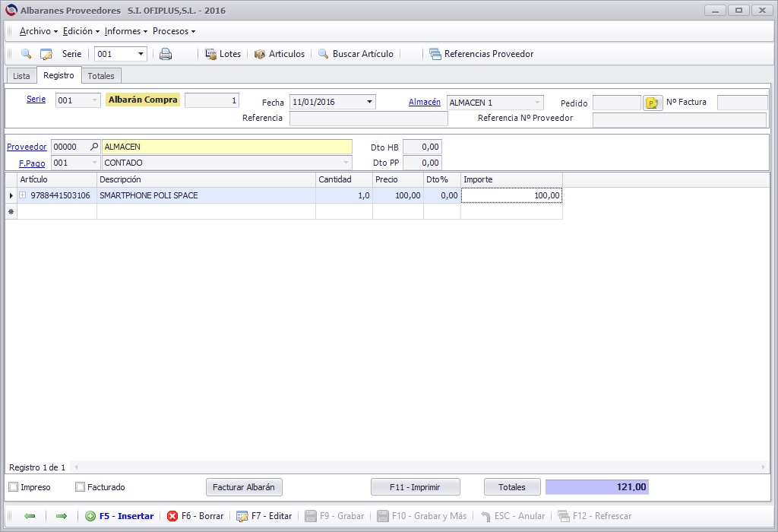
Task: Open the Archivo menu
Action: point(38,30)
